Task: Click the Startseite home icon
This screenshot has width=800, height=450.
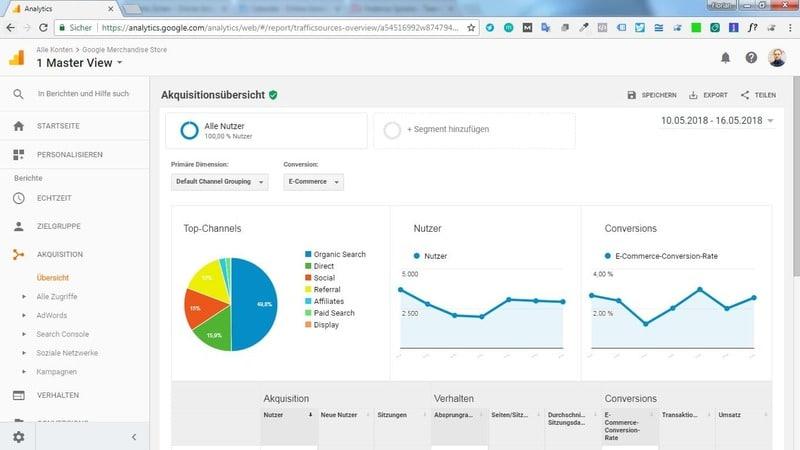Action: coord(18,126)
